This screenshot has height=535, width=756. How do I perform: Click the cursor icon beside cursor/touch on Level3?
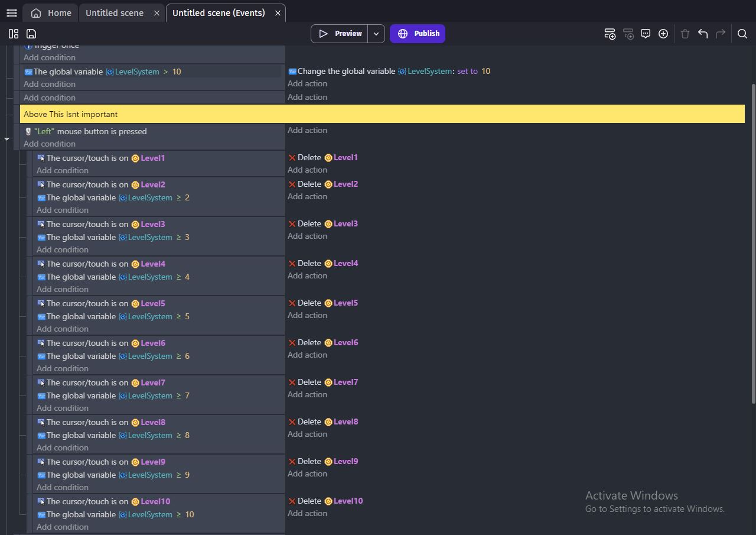pos(41,225)
